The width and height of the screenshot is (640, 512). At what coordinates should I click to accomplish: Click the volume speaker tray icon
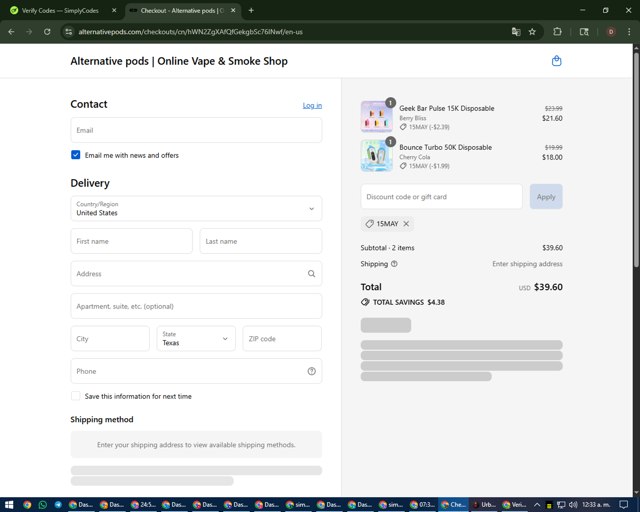pyautogui.click(x=573, y=505)
